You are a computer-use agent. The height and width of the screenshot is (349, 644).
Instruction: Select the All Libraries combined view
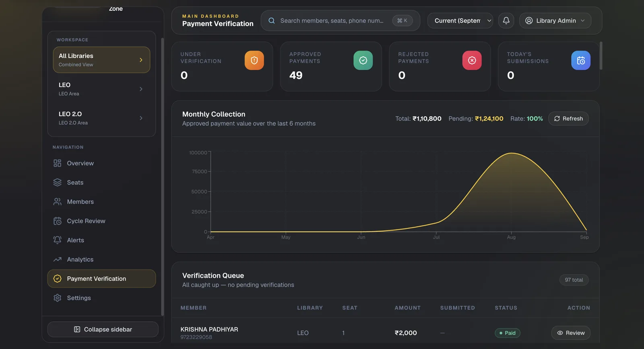(x=101, y=60)
